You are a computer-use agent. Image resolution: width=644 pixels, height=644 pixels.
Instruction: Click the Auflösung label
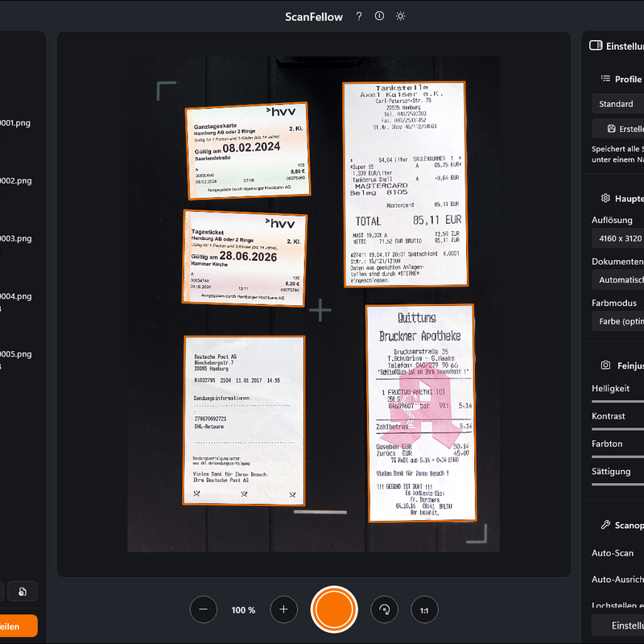[612, 220]
